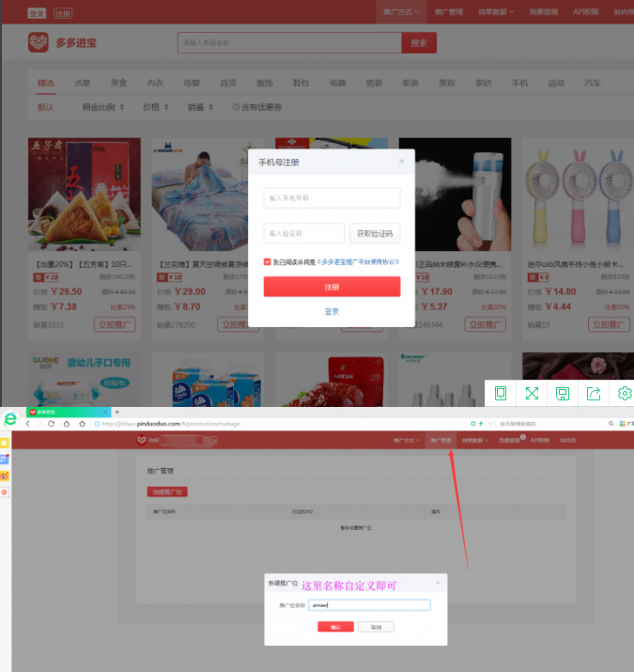The width and height of the screenshot is (634, 672).
Task: Open the rabbit USB fan product thumbnail
Action: click(578, 195)
